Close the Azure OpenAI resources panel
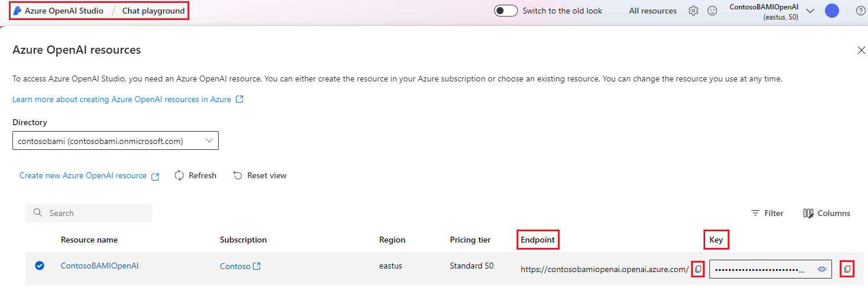868x288 pixels. pyautogui.click(x=861, y=50)
